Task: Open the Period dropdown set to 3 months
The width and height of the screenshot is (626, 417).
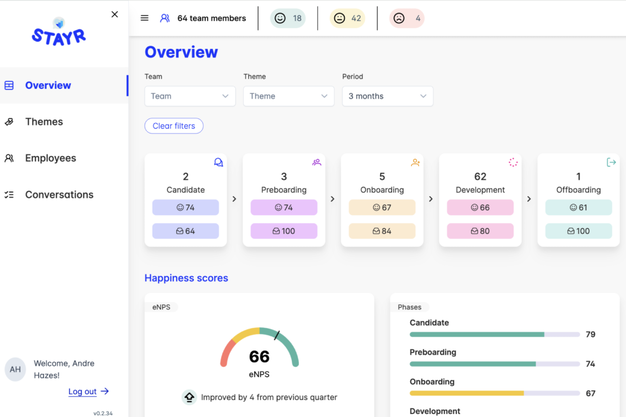Action: pyautogui.click(x=387, y=96)
